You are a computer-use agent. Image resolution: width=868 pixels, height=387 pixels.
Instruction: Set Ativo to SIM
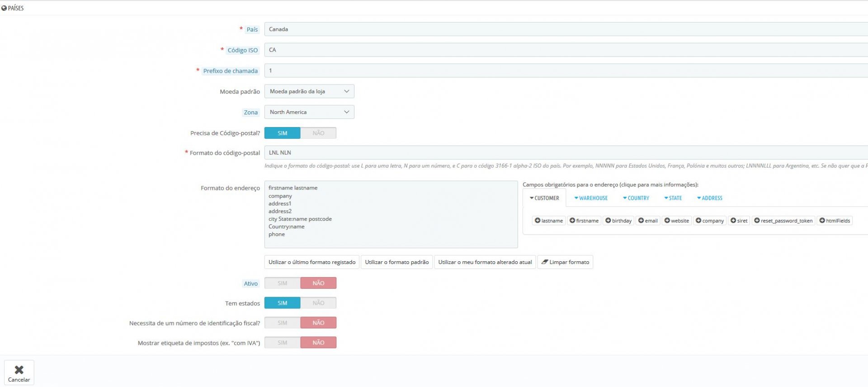[x=283, y=283]
